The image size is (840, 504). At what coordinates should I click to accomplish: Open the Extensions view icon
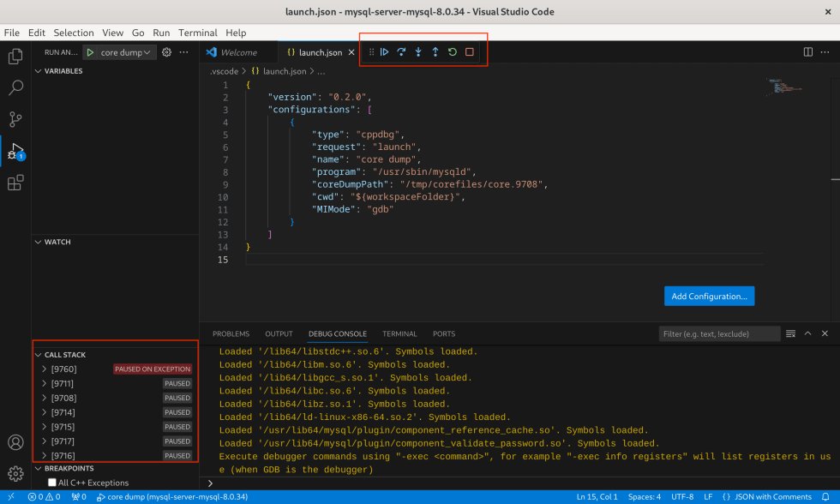(x=15, y=183)
